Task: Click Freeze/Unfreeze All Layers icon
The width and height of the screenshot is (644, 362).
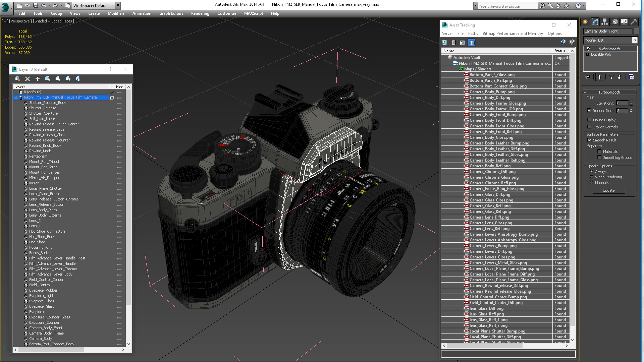Action: point(78,79)
